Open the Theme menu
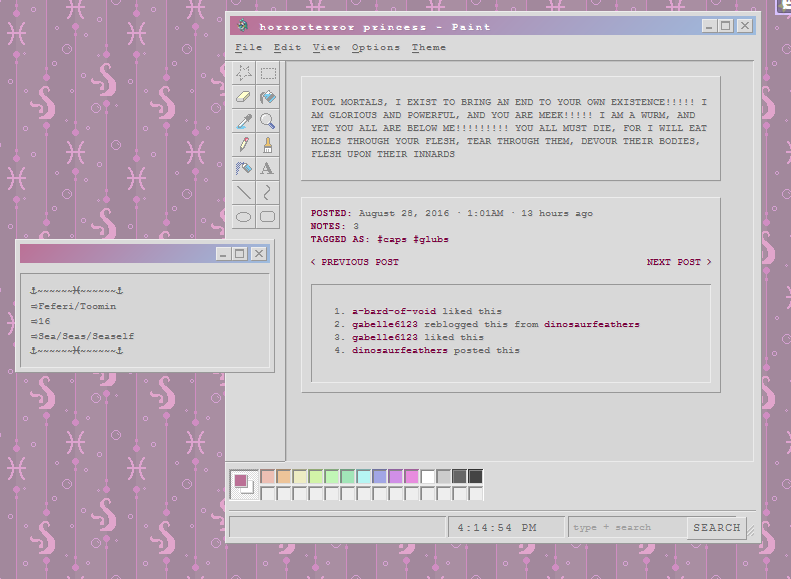 (428, 47)
